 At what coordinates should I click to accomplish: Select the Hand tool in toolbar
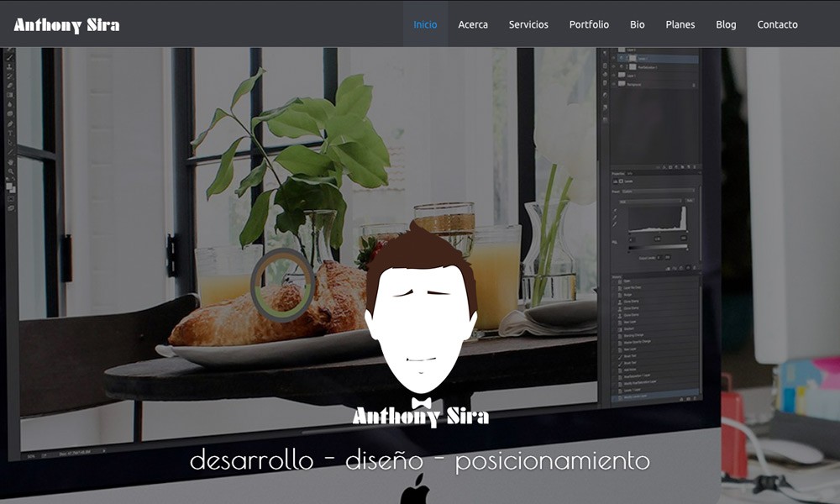click(x=11, y=162)
